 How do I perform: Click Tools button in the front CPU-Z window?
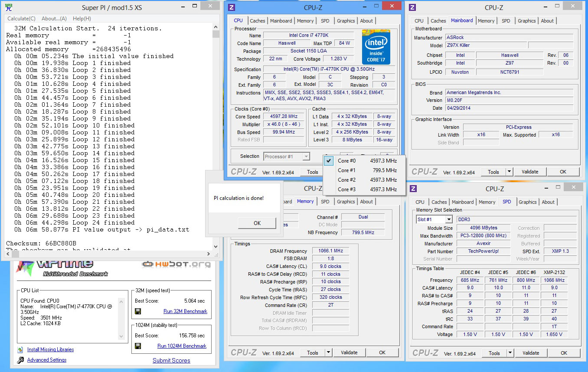(313, 172)
